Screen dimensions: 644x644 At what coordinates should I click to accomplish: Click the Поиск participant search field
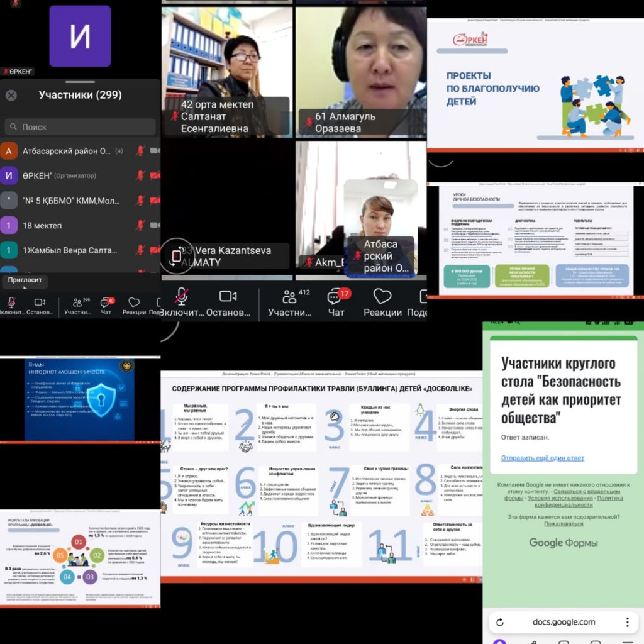(80, 127)
